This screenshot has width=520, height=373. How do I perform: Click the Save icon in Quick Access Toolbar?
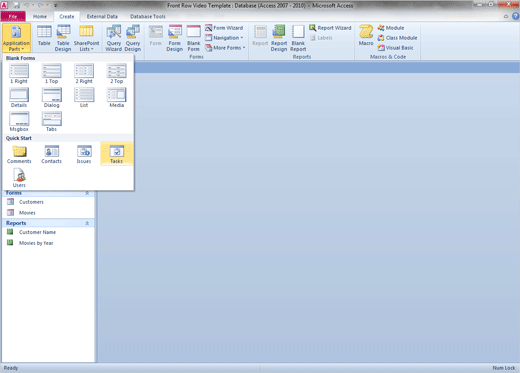16,5
